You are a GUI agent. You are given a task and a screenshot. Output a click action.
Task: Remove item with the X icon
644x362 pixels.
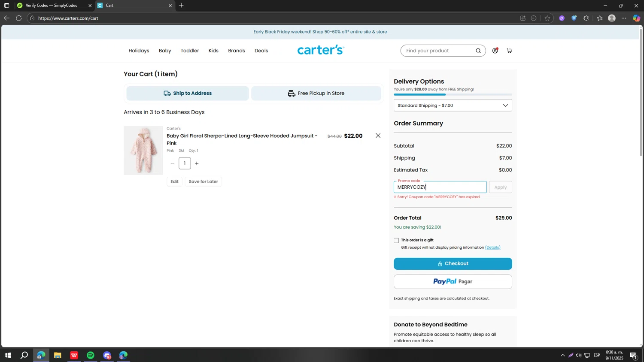click(x=378, y=136)
